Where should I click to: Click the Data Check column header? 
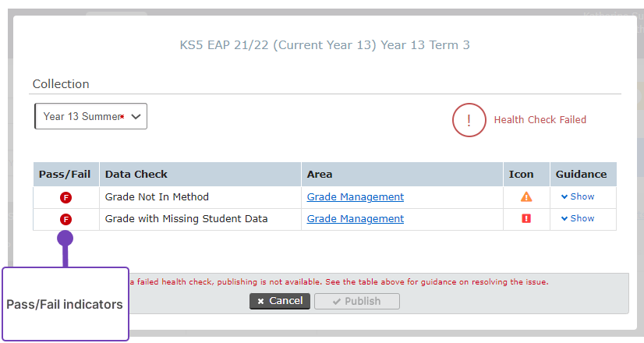[136, 175]
